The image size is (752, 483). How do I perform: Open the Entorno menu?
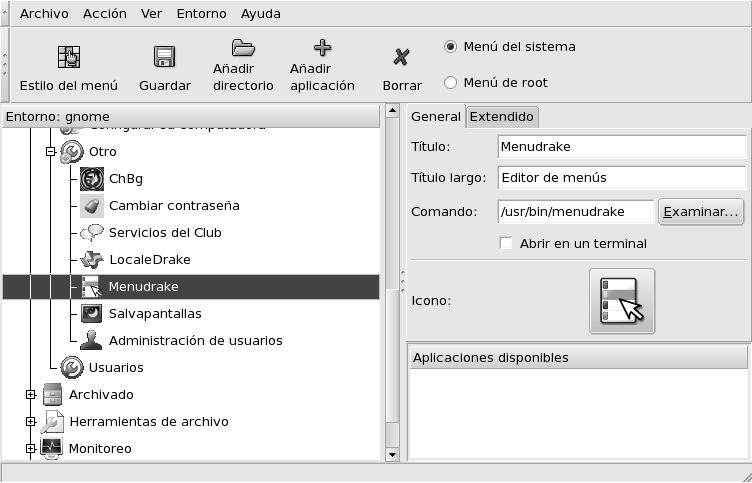coord(201,14)
